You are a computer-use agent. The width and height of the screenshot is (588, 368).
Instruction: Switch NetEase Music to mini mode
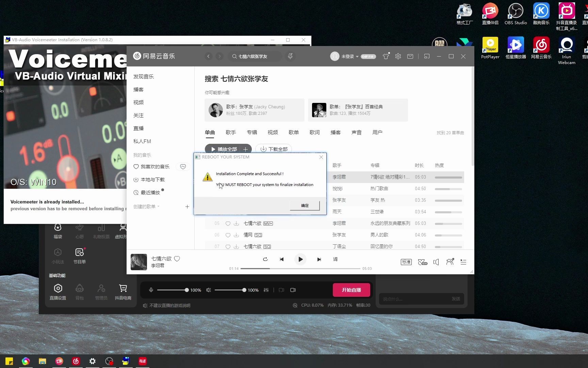[427, 56]
